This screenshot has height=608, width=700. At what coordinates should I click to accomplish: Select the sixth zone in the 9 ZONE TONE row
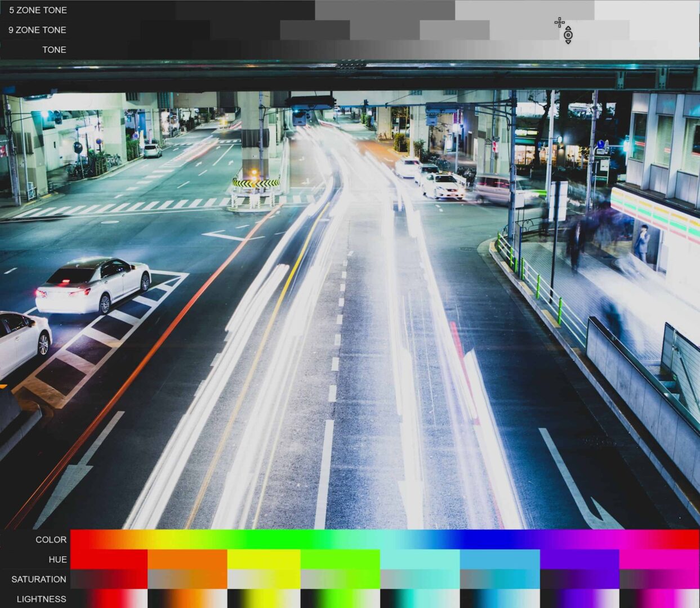click(454, 30)
